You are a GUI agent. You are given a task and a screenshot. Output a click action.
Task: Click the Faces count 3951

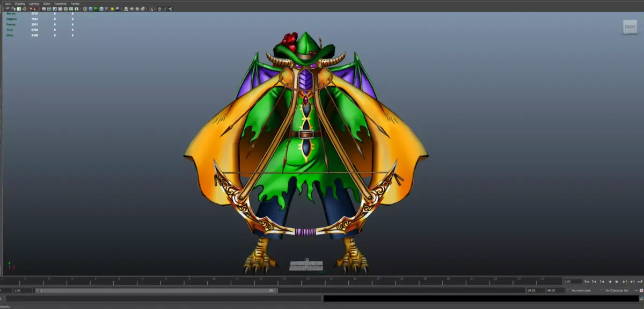pos(35,24)
